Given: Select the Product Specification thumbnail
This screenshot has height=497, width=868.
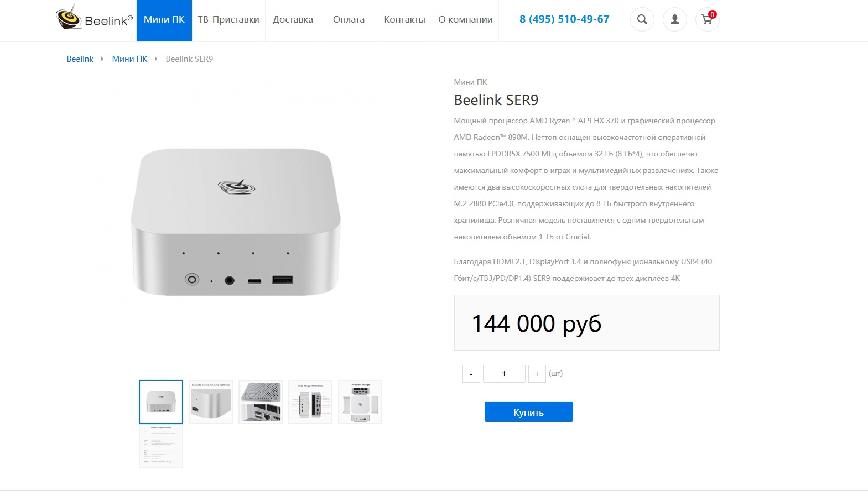Looking at the screenshot, I should 161,446.
